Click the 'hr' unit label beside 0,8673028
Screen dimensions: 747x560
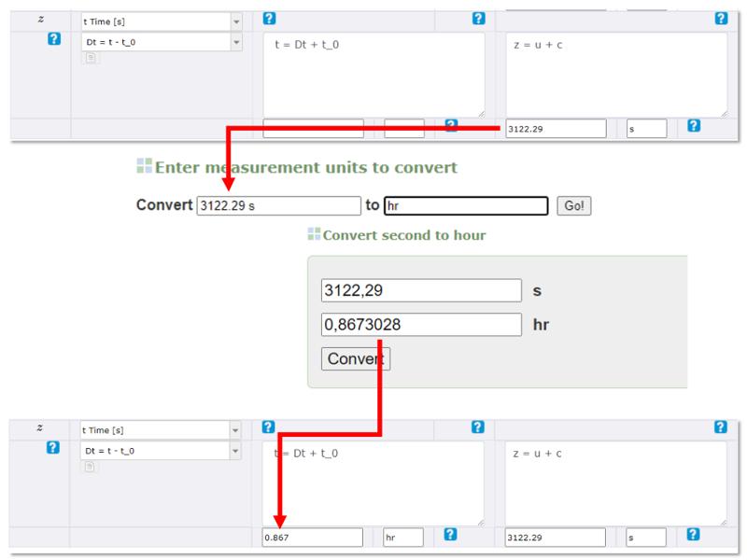541,325
